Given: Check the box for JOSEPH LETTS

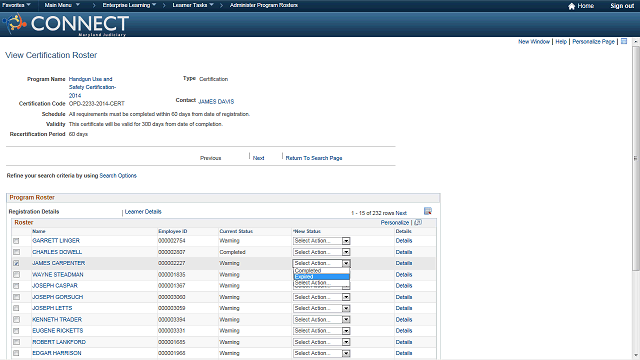Looking at the screenshot, I should 16,308.
